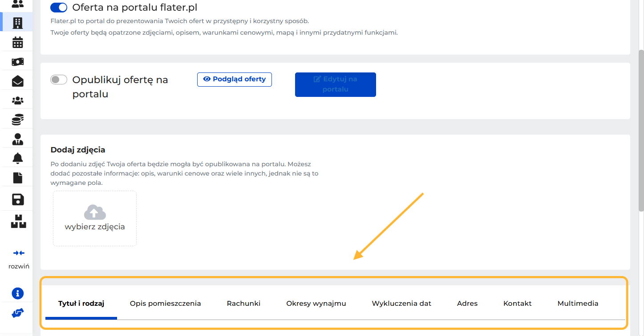Click 'Opublikuj ofertę na portalu' label text
644x336 pixels.
(120, 87)
